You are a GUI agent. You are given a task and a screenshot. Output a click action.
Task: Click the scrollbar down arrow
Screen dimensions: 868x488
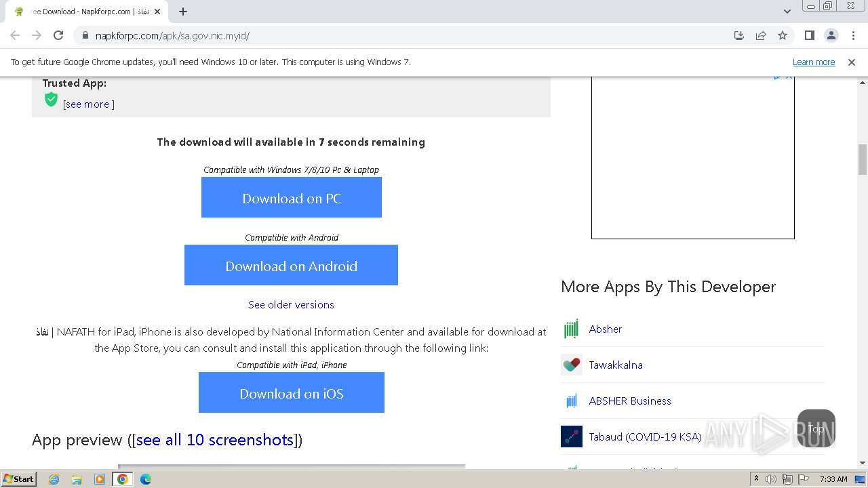[x=863, y=463]
